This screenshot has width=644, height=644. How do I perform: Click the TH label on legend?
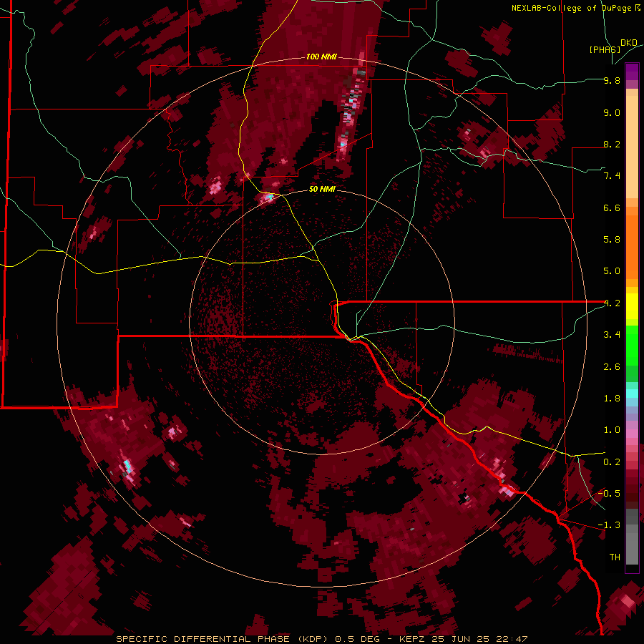point(615,557)
